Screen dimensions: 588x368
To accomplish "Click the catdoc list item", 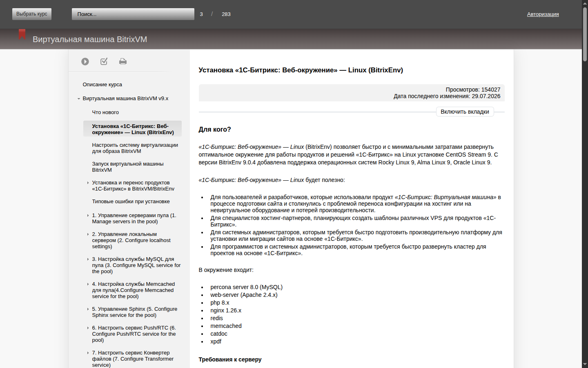I will click(x=219, y=334).
